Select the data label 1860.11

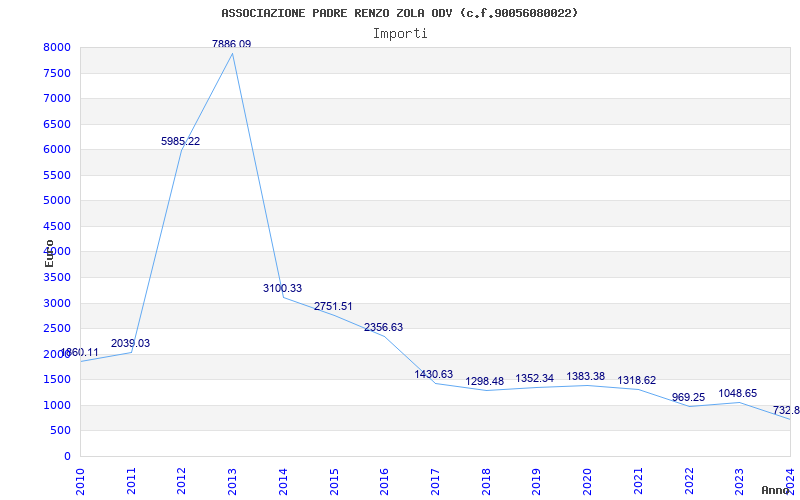[80, 353]
